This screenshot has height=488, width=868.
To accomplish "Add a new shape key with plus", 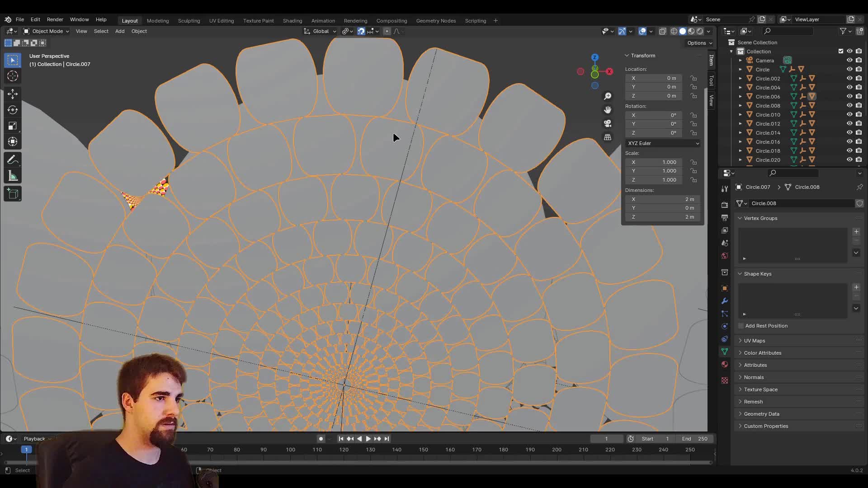I will pos(856,287).
